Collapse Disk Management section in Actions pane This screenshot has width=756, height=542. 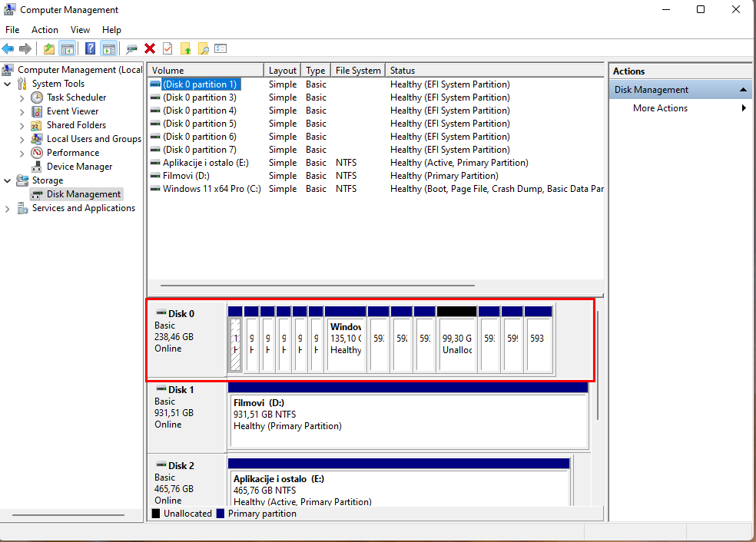[743, 90]
